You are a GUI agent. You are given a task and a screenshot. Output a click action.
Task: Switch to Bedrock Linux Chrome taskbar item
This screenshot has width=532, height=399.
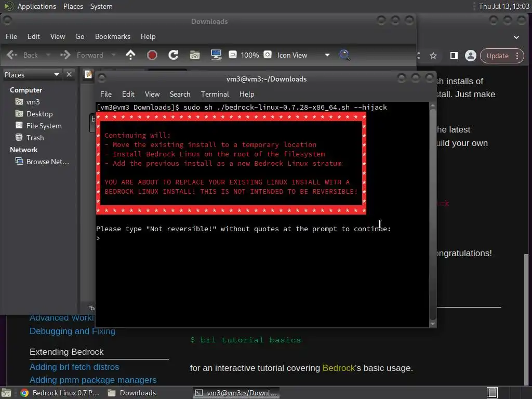[60, 393]
